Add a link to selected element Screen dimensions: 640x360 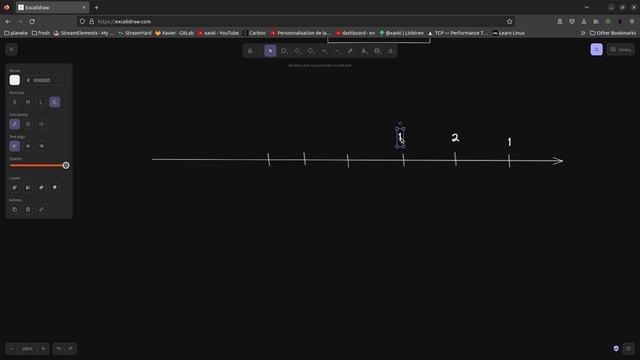41,209
